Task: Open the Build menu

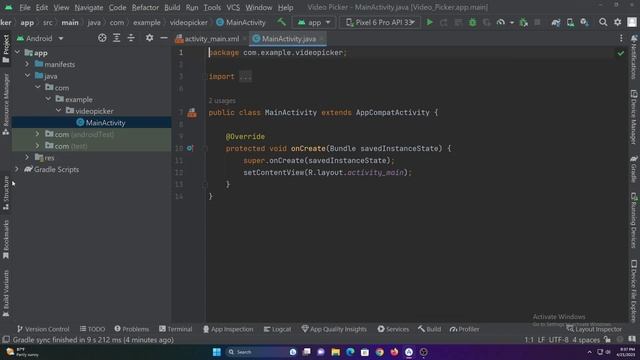Action: click(172, 7)
